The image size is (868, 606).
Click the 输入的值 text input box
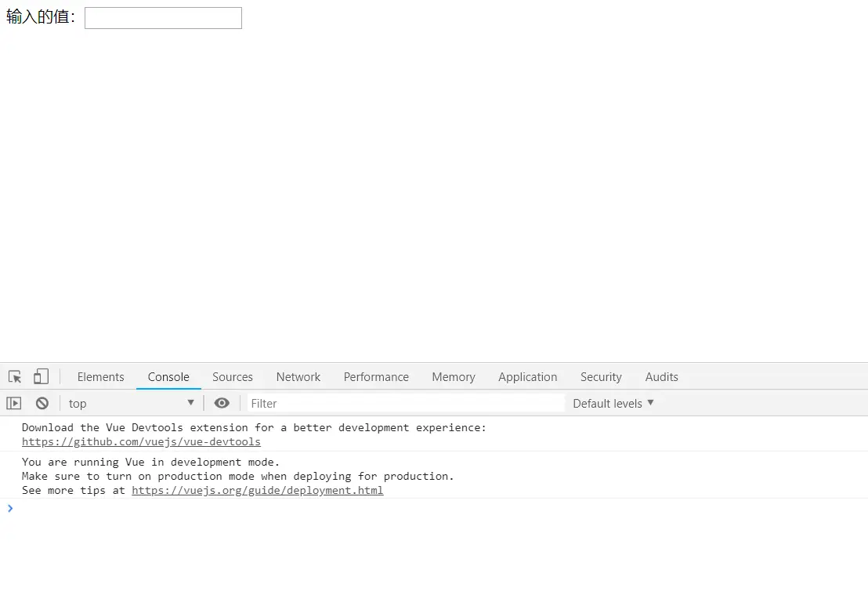click(163, 18)
